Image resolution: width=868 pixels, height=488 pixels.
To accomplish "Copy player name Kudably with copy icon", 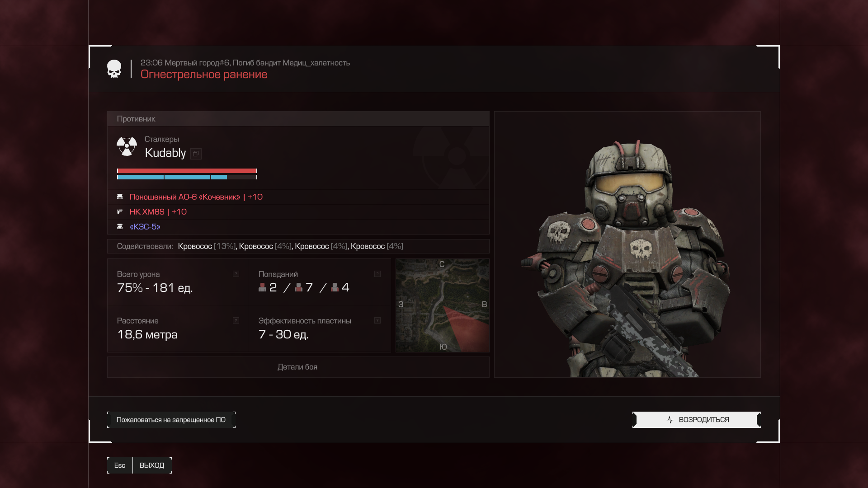I will point(196,154).
